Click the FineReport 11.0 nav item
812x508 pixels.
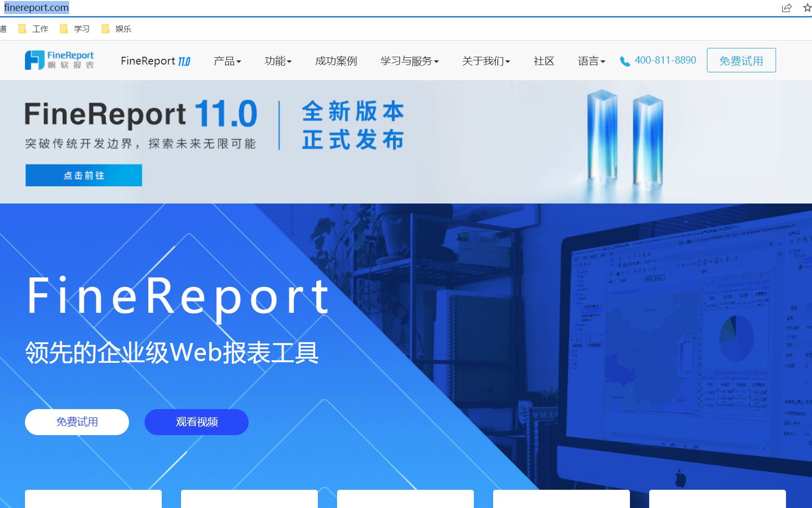click(155, 61)
